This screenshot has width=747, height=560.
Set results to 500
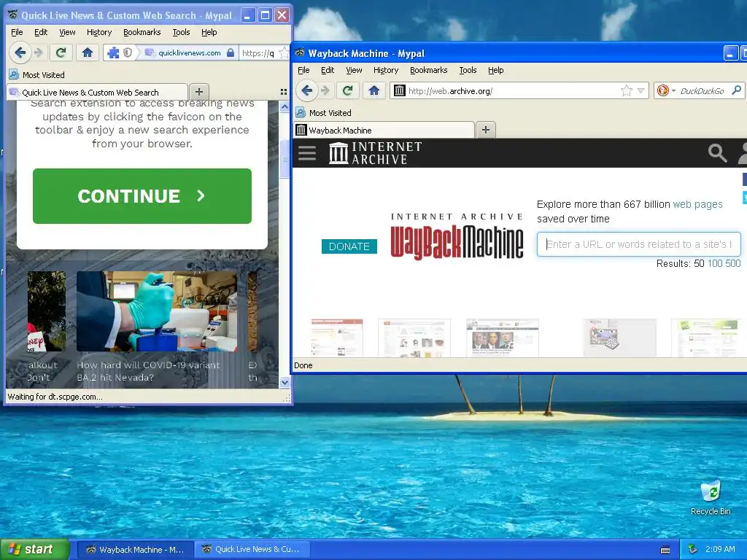point(732,263)
